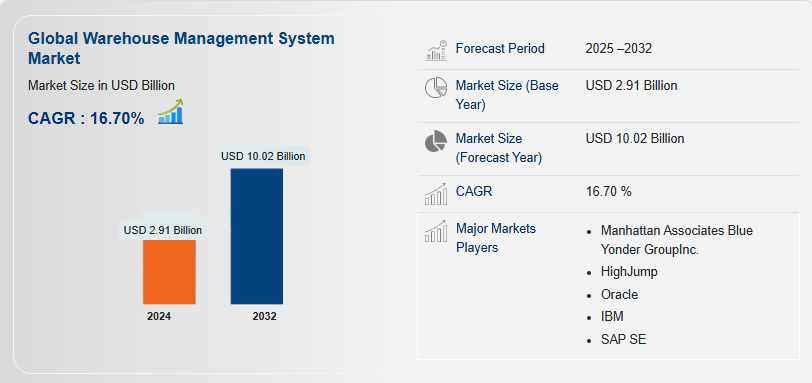Click the Manhattan Associates Blue Yonder entry
The image size is (812, 383).
[677, 240]
